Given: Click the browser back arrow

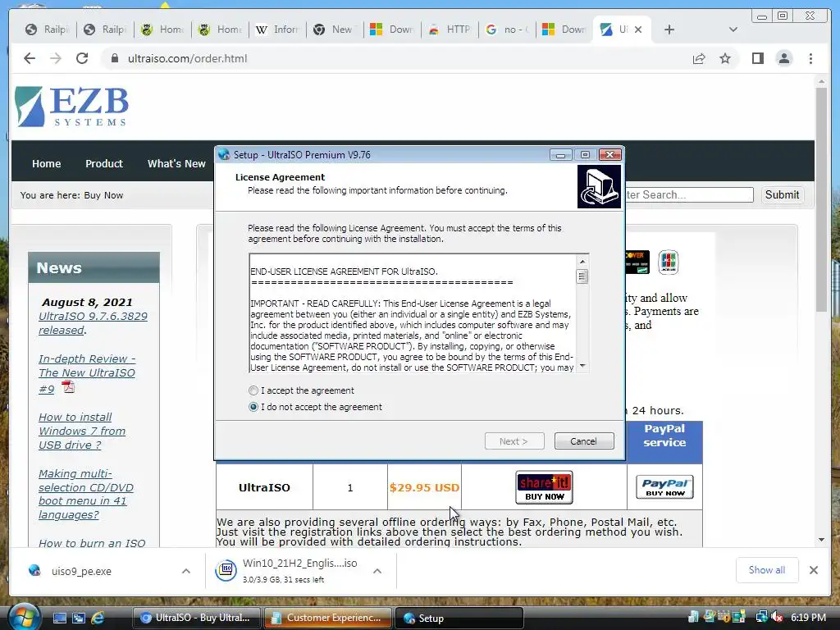Looking at the screenshot, I should 30,58.
